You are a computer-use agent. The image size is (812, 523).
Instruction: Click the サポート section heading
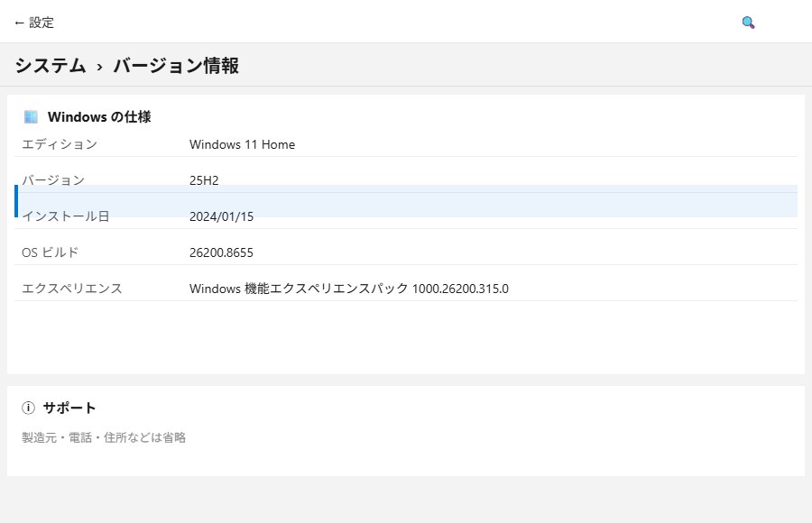(x=69, y=408)
